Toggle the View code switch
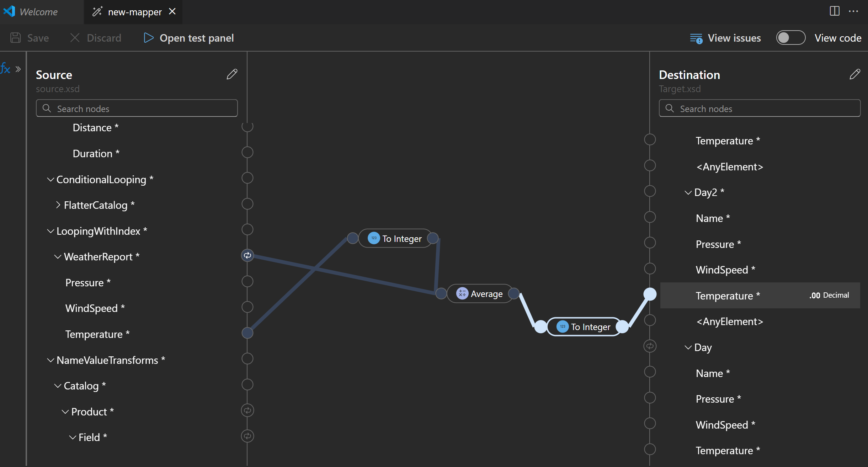 790,38
